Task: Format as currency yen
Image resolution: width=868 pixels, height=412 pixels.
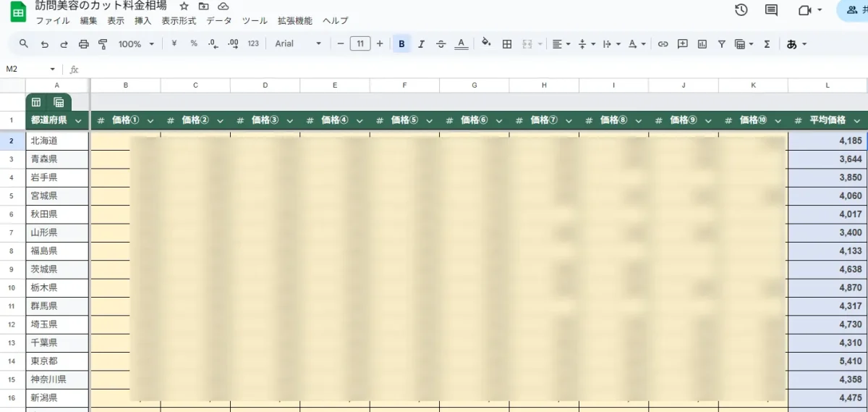Action: click(174, 43)
